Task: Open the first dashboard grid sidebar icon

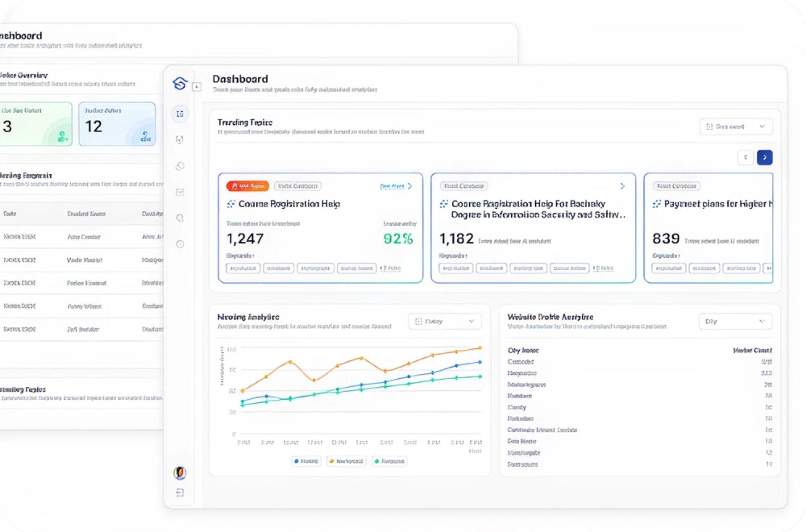Action: [x=180, y=114]
